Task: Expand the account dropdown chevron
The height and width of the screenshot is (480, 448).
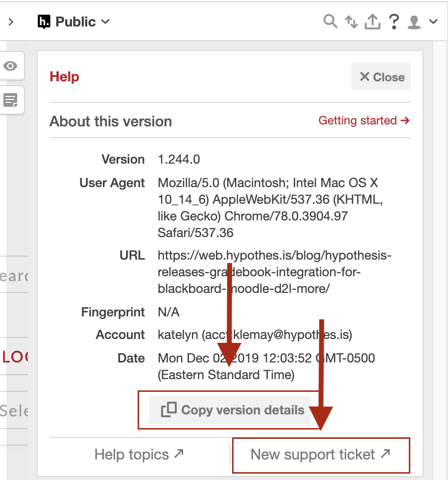Action: click(x=433, y=22)
